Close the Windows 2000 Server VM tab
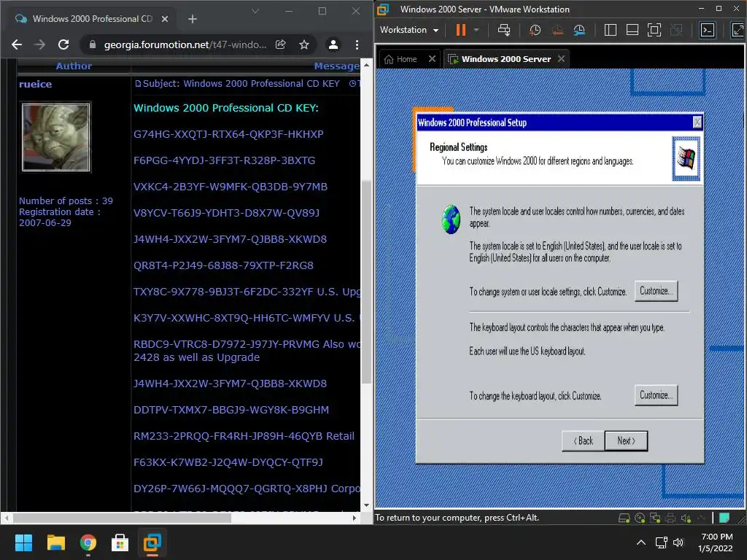 561,58
